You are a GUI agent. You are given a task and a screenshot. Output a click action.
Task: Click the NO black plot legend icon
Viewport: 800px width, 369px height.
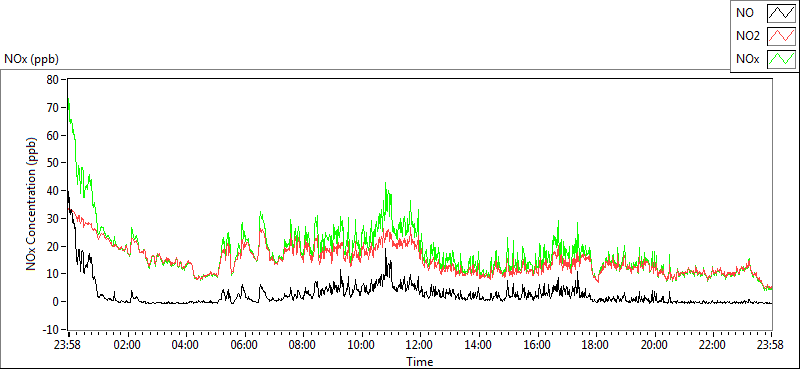click(781, 13)
